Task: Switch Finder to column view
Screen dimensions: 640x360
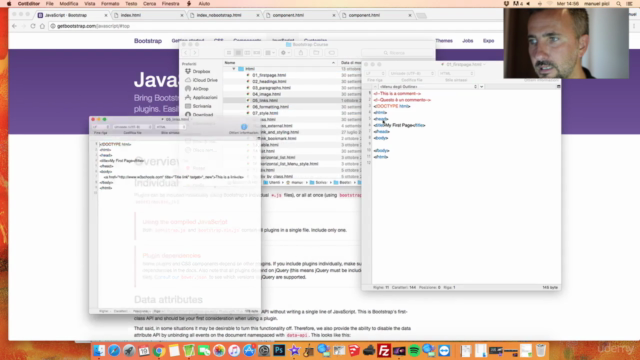Action: click(247, 53)
